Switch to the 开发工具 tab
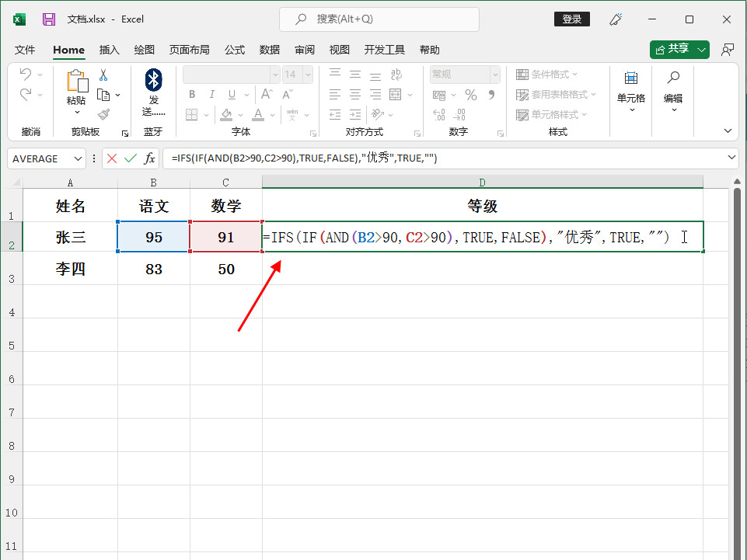747x560 pixels. click(385, 50)
